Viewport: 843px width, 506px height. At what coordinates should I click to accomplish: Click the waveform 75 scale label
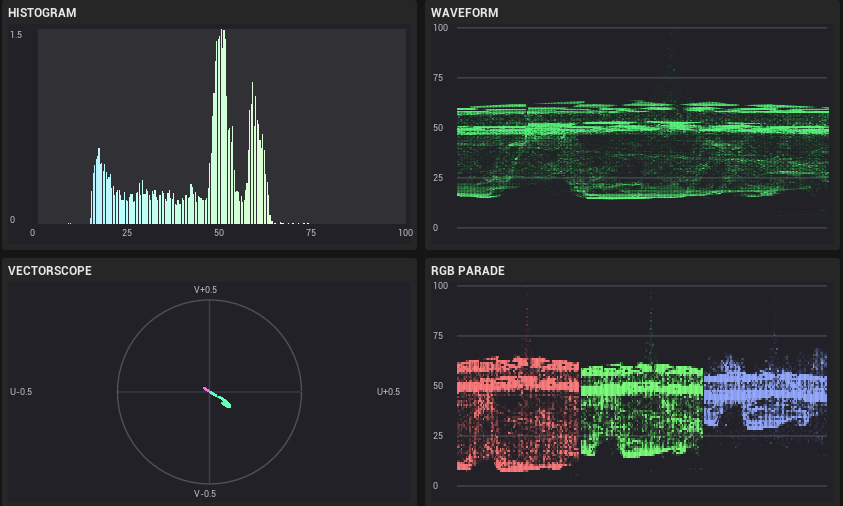438,78
